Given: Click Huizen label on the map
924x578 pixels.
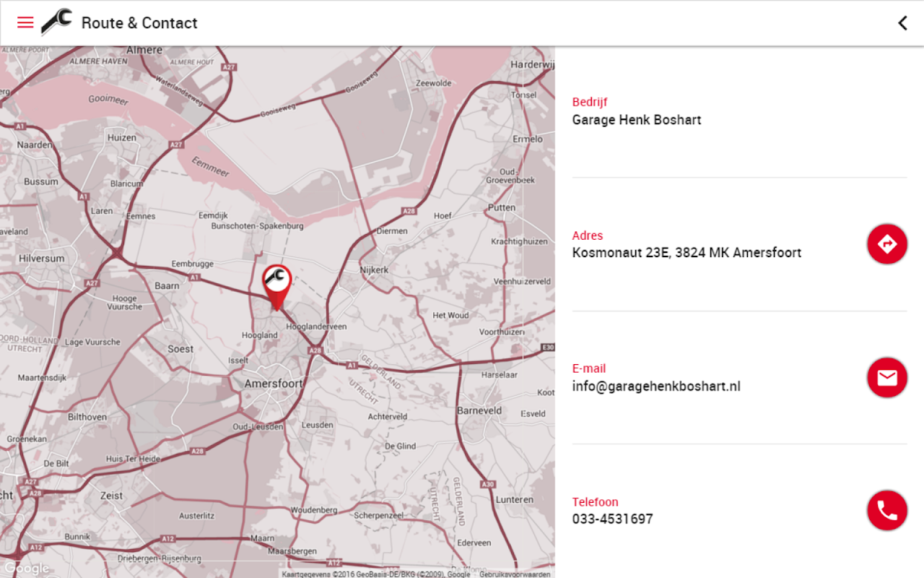Looking at the screenshot, I should [x=121, y=137].
